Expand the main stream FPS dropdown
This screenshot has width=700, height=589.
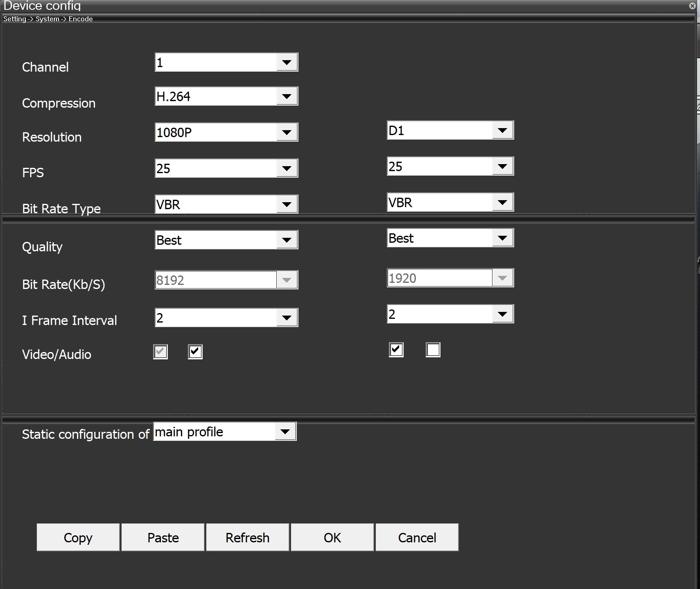[x=287, y=168]
